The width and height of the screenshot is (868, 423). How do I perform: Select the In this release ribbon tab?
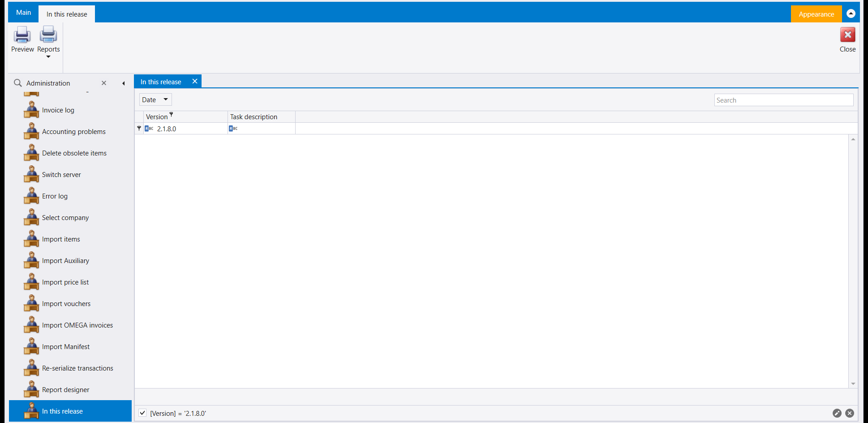point(67,14)
